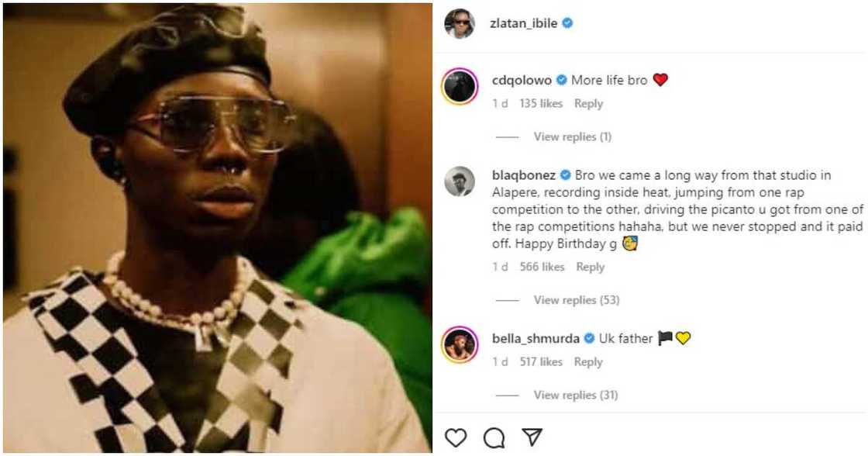Expand replies to cdqolowo's comment

tap(574, 136)
